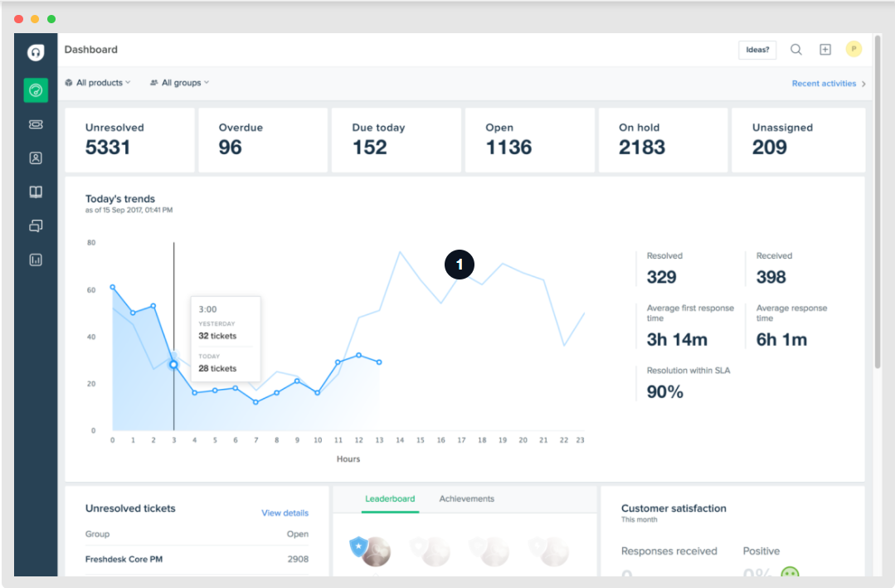Open View details for unresolved tickets

pyautogui.click(x=285, y=513)
